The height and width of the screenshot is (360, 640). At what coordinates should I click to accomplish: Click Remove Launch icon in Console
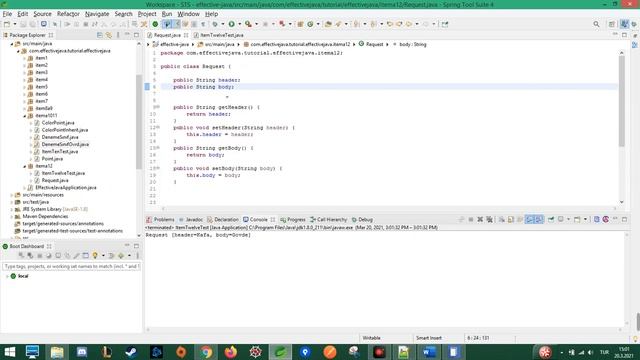(480, 220)
